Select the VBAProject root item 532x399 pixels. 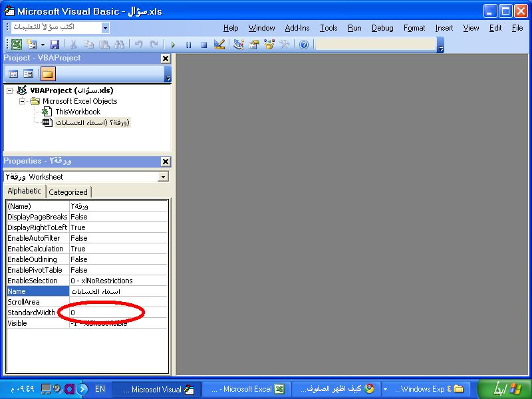coord(72,90)
